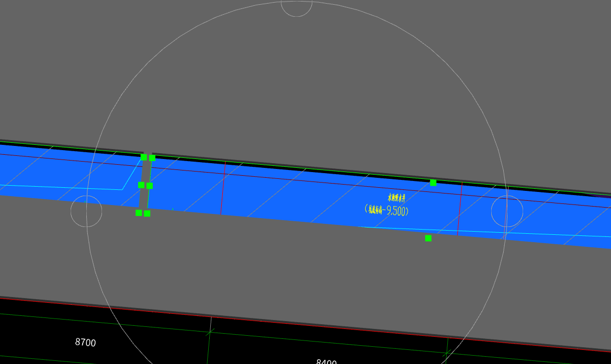
Task: Select the partially visible dimension text 8400
Action: [x=326, y=361]
